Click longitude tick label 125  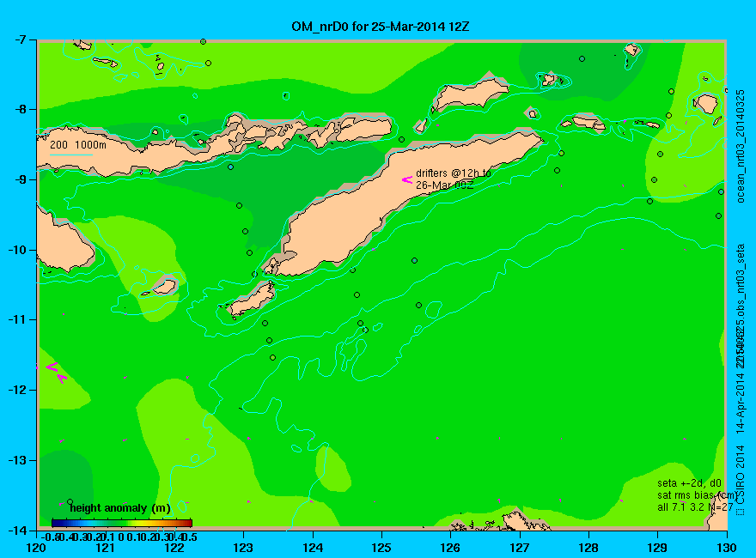pos(381,548)
